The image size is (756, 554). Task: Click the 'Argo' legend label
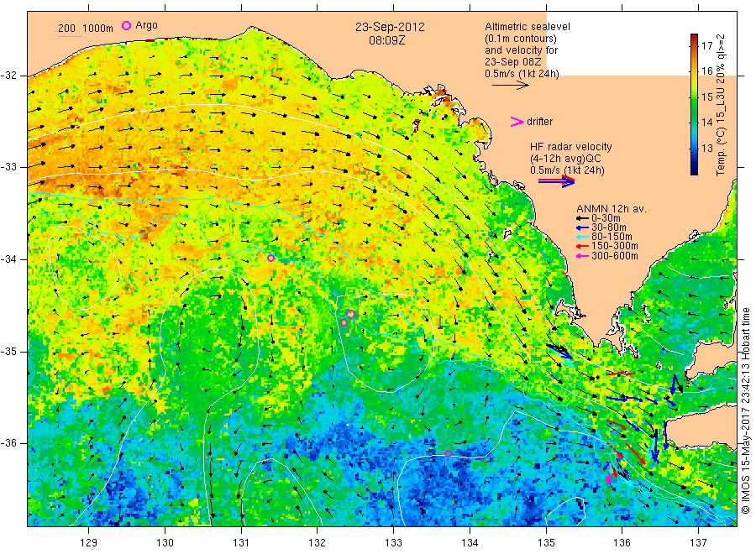(x=146, y=25)
